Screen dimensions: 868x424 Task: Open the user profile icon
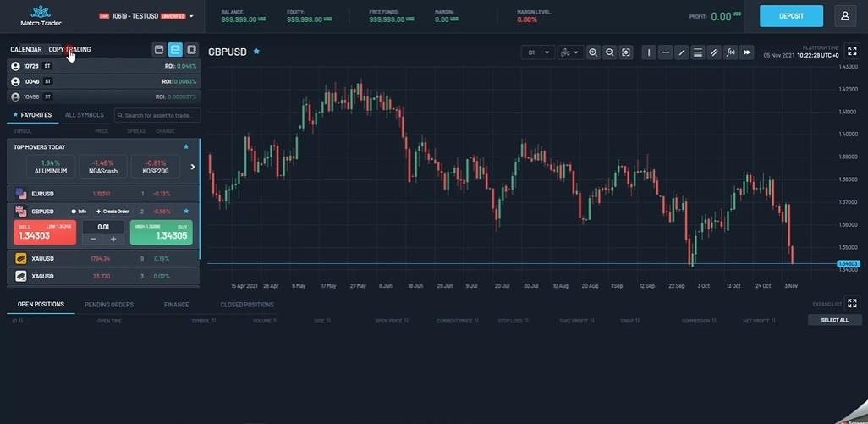click(845, 16)
